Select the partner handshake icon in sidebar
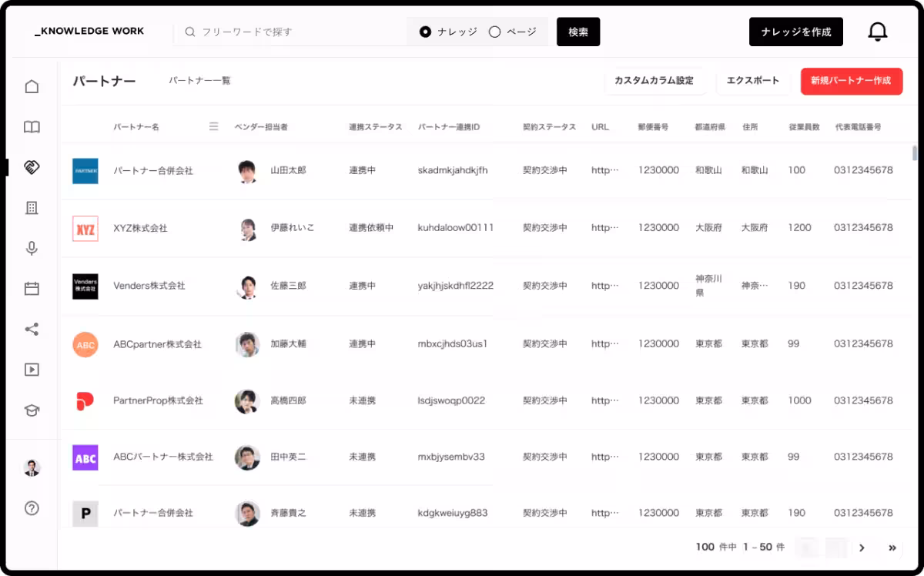Screen dimensions: 924x576 click(x=32, y=166)
